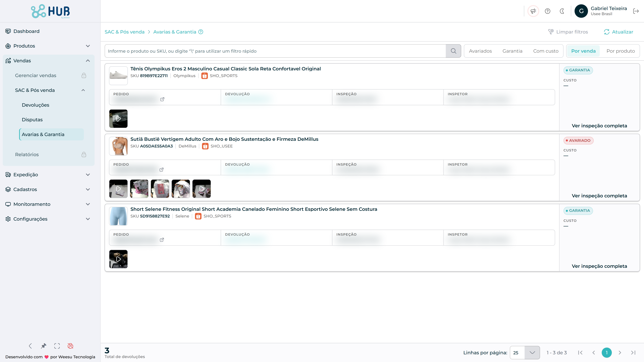Expand the Expedição menu
644x362 pixels.
pyautogui.click(x=48, y=175)
